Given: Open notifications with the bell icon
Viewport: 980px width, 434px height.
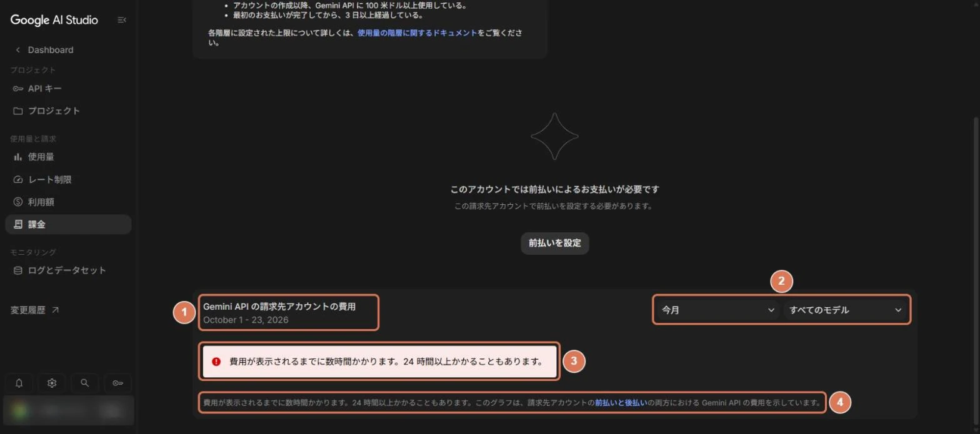Looking at the screenshot, I should coord(19,383).
